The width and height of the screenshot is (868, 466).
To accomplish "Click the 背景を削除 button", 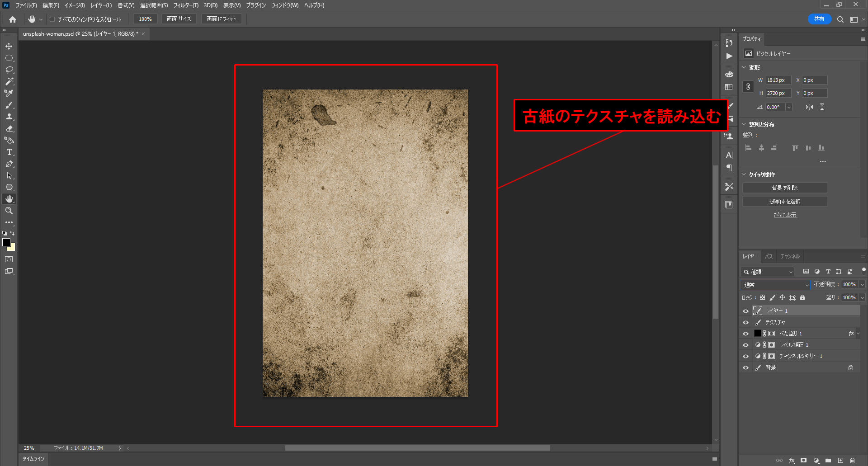I will (x=785, y=188).
